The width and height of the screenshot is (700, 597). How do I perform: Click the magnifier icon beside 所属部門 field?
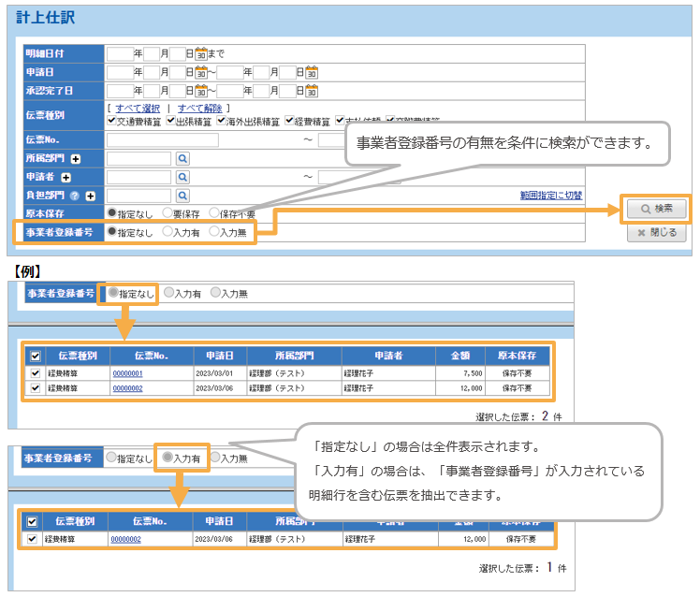pyautogui.click(x=183, y=158)
